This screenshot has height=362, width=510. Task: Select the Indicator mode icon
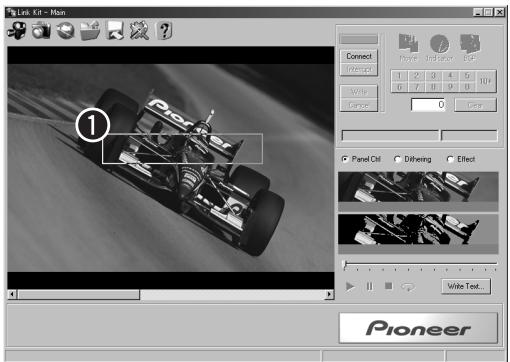point(439,47)
